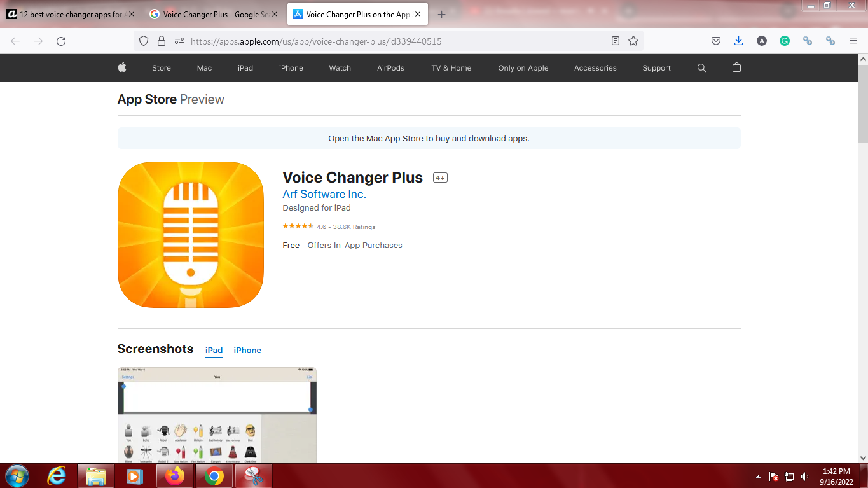Image resolution: width=868 pixels, height=488 pixels.
Task: Open the Mac menu item
Action: (204, 68)
